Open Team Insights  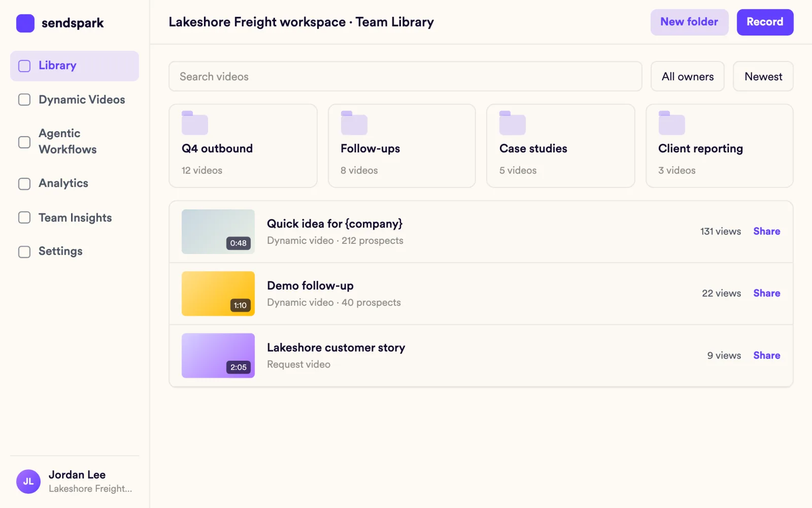75,217
